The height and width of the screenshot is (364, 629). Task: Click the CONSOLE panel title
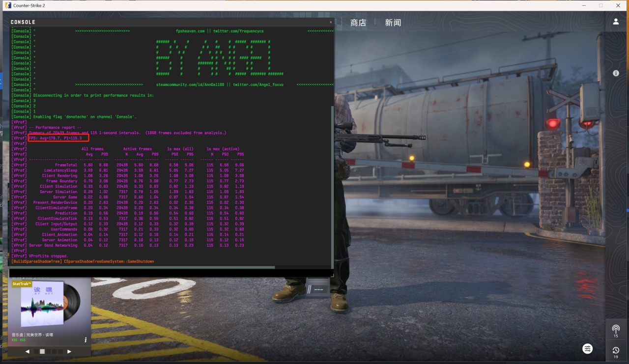23,22
